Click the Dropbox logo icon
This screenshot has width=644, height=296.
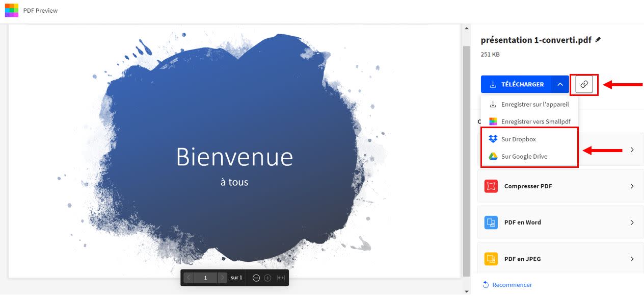coord(493,139)
